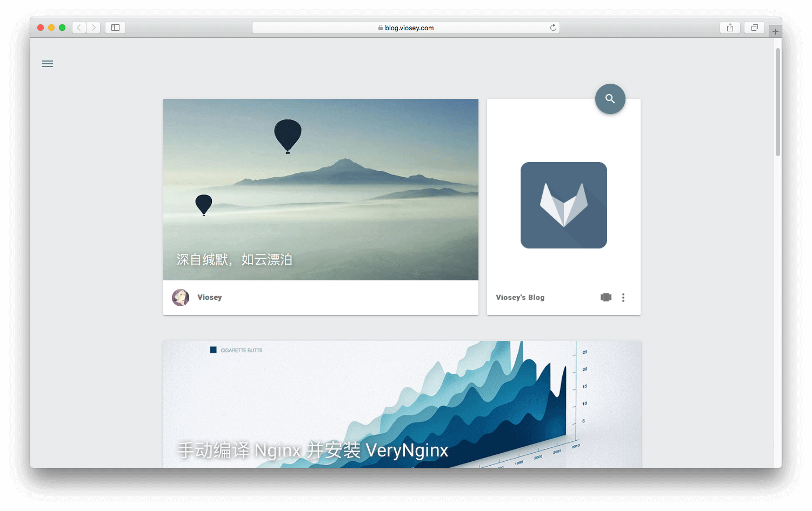The width and height of the screenshot is (812, 511).
Task: Toggle the Safari sidebar
Action: point(115,28)
